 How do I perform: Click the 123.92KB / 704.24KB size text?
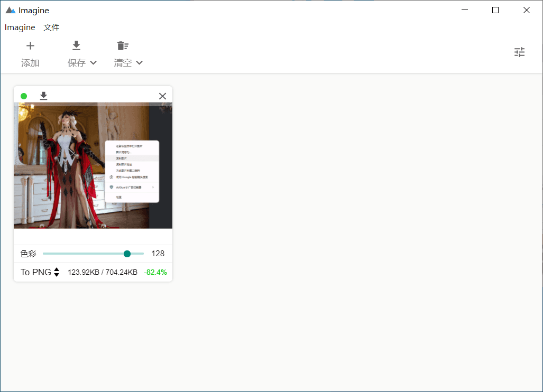click(103, 272)
